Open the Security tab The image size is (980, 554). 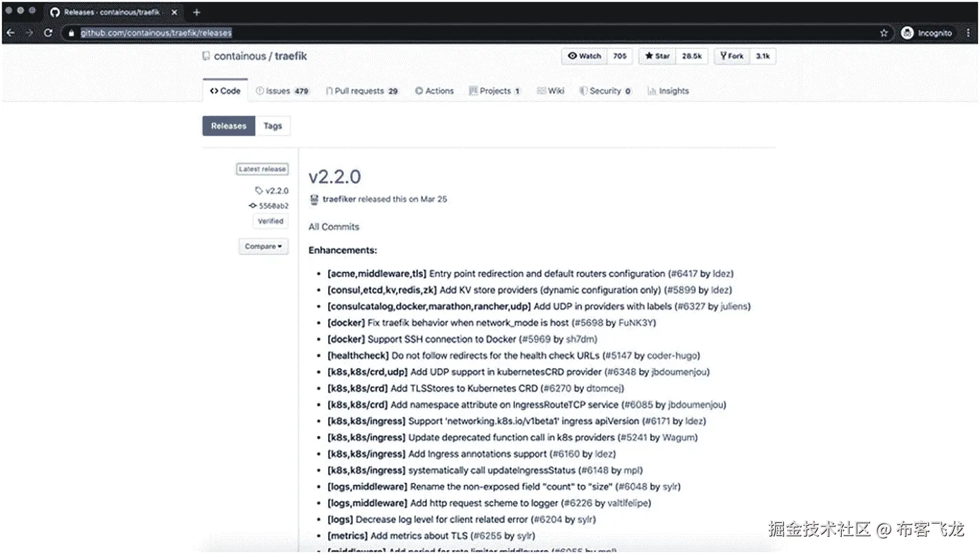point(605,91)
